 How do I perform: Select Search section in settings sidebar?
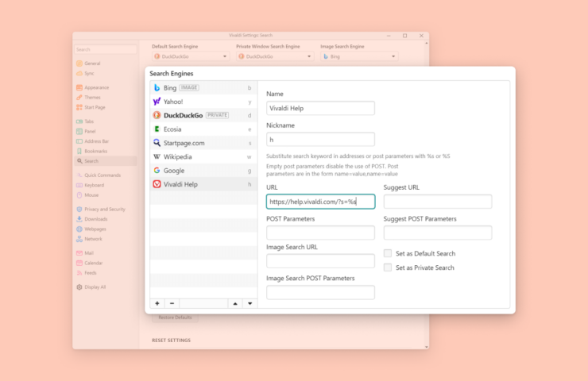[106, 161]
